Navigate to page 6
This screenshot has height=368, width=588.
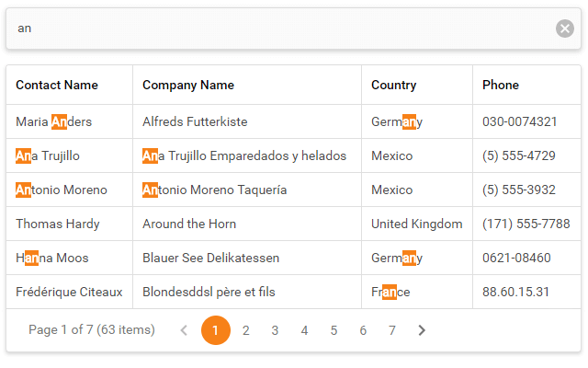pyautogui.click(x=363, y=330)
